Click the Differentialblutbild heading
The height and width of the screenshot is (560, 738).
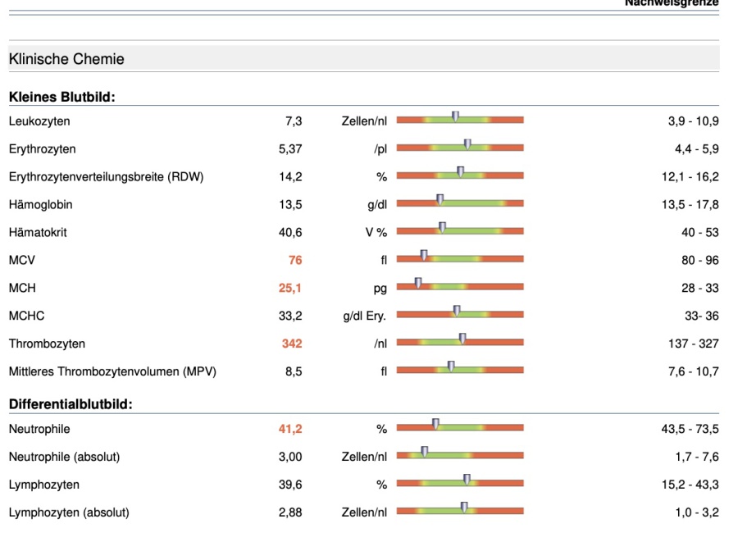71,404
